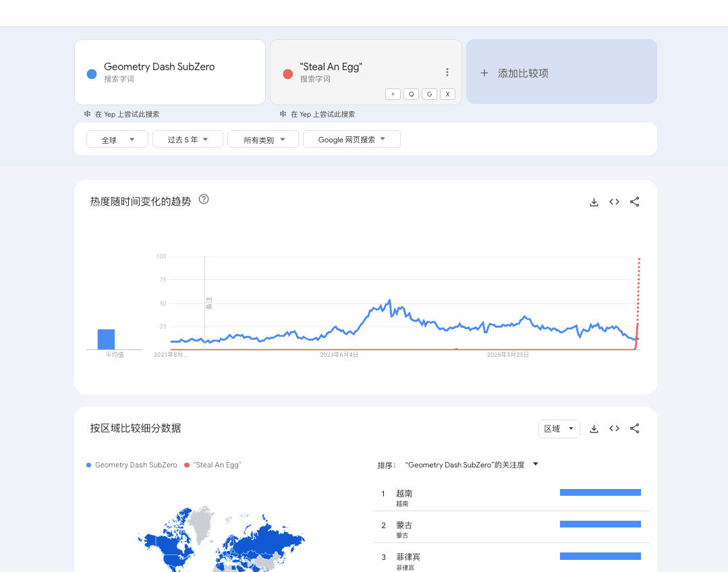The height and width of the screenshot is (572, 728).
Task: Click the blue interest bar for 越南
Action: [x=600, y=492]
